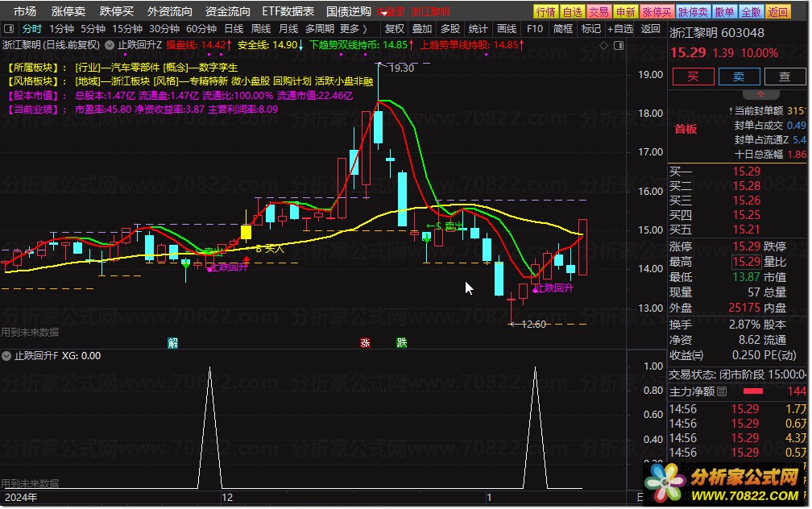812x509 pixels.
Task: Click the pink 交易 button
Action: [x=599, y=12]
